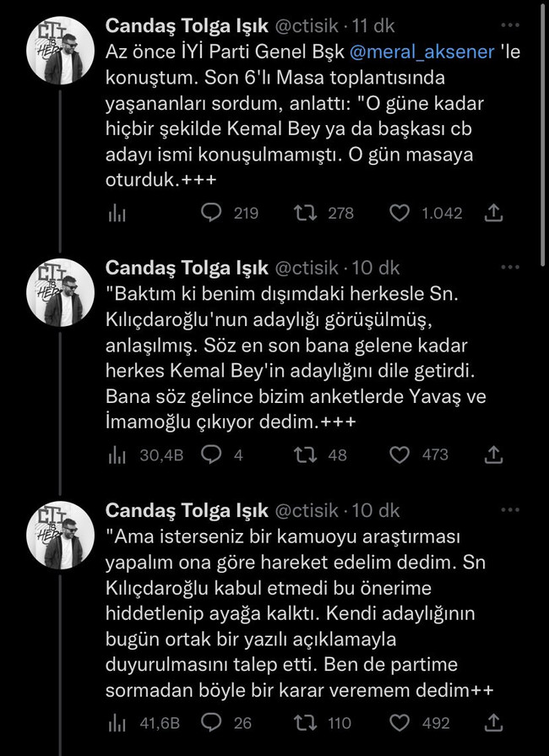Image resolution: width=549 pixels, height=756 pixels.
Task: Open the @meral_aksener mention link
Action: tap(423, 52)
